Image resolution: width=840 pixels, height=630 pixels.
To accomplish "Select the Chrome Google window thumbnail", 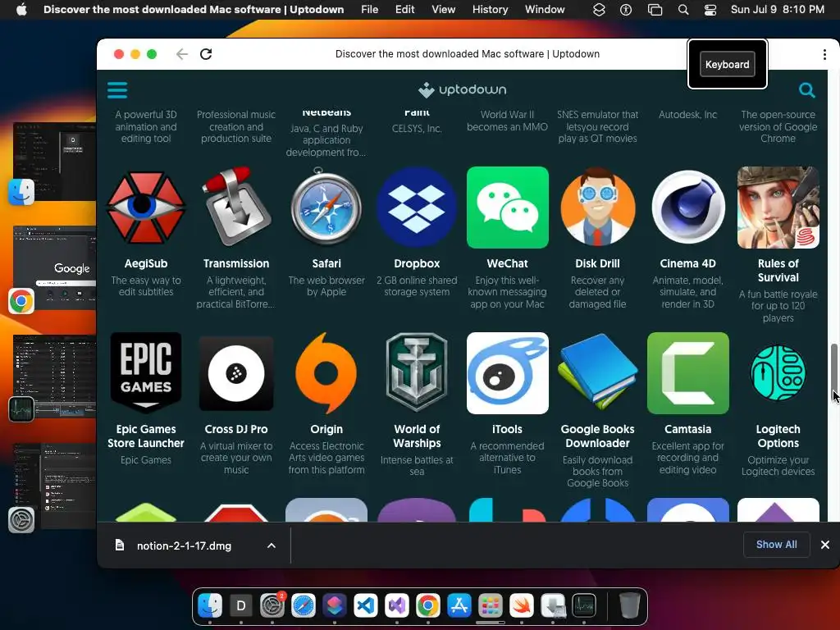I will [54, 267].
